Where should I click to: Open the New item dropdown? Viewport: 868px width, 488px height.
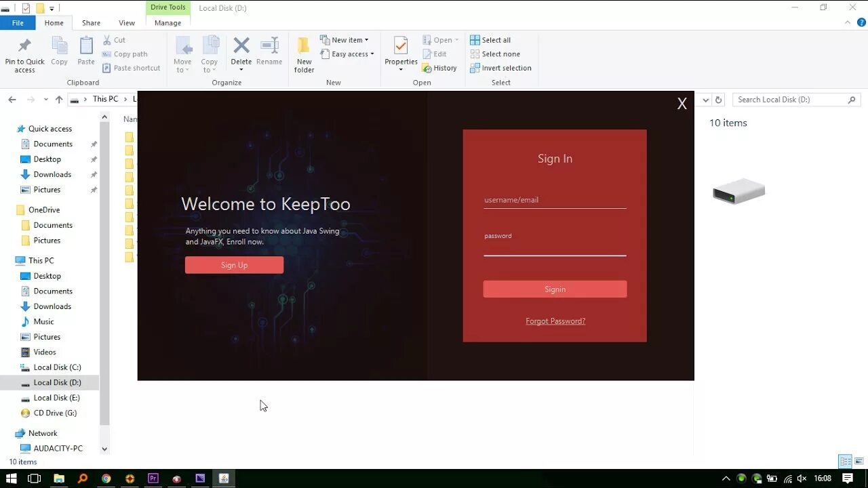[344, 40]
